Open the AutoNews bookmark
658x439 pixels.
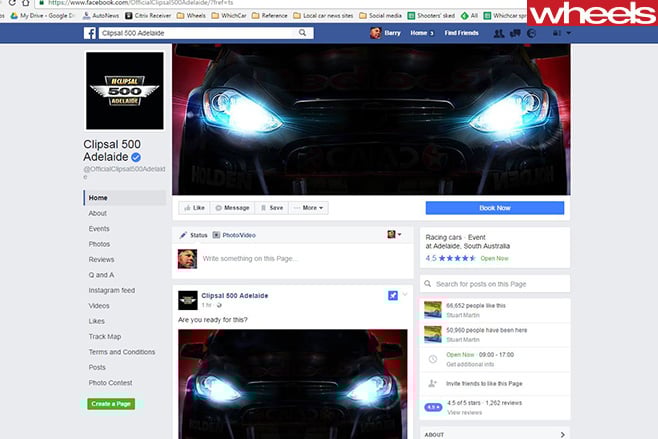(x=101, y=16)
